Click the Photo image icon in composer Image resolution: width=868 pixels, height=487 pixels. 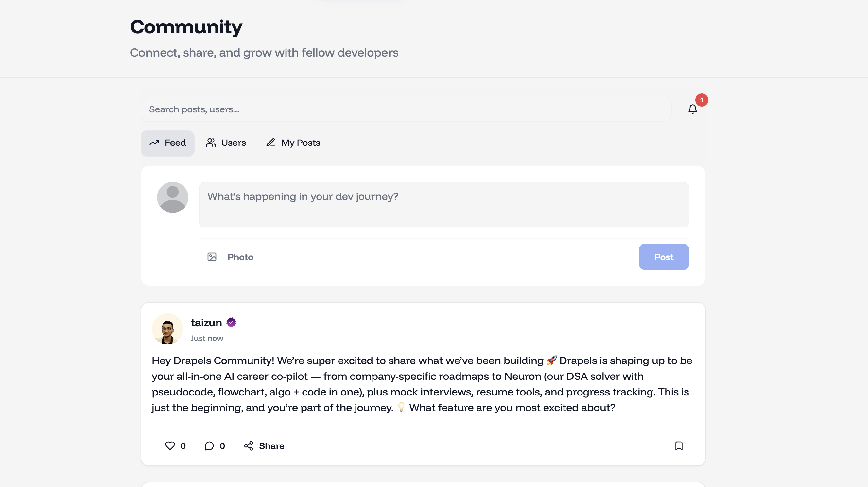click(x=212, y=257)
